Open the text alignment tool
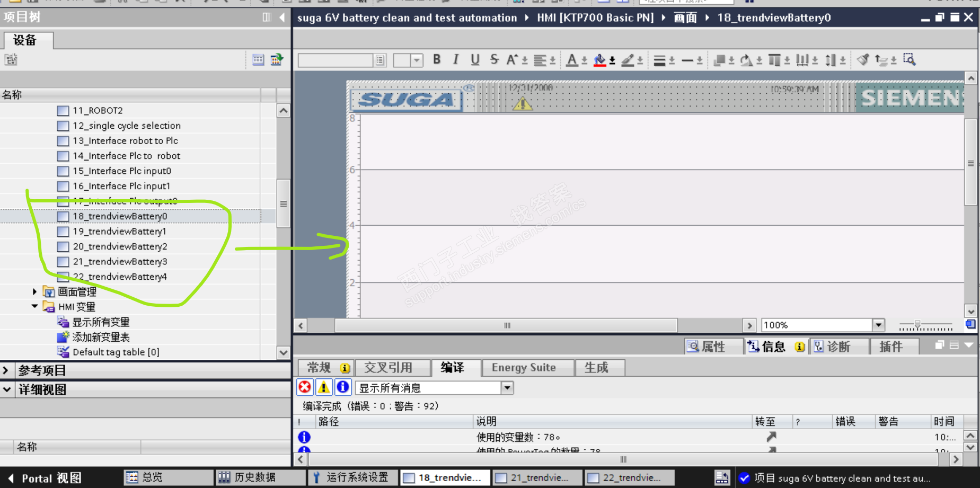The width and height of the screenshot is (980, 488). (x=540, y=60)
